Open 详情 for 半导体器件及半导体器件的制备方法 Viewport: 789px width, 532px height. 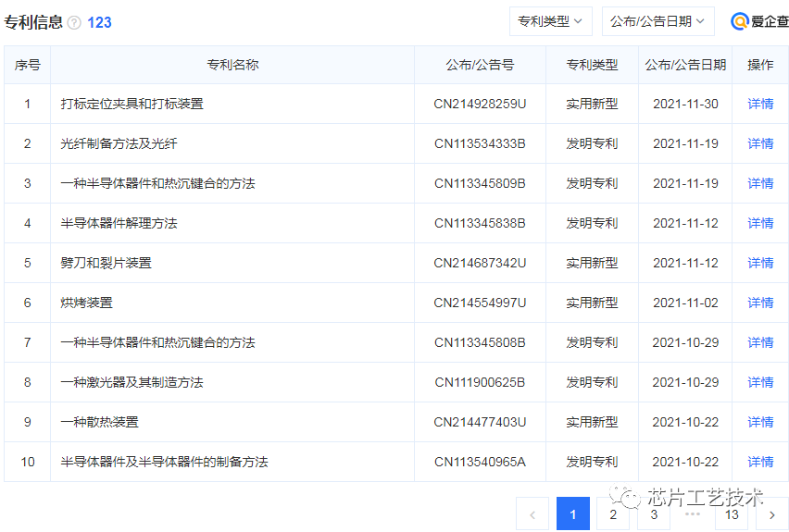760,462
